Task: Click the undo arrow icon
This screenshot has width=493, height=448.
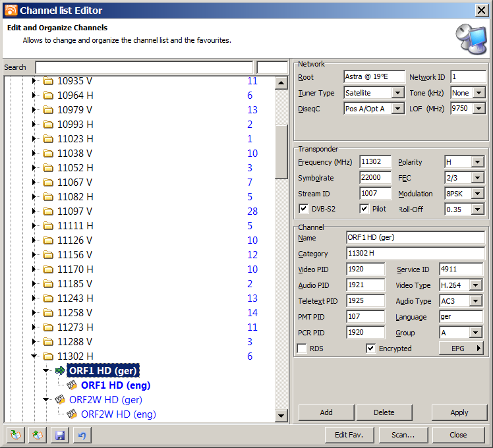Action: (80, 435)
